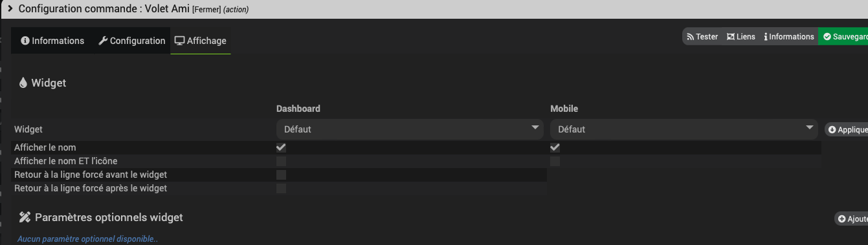The height and width of the screenshot is (245, 868).
Task: Uncheck Mobile Afficher le nom checkbox
Action: coord(555,147)
